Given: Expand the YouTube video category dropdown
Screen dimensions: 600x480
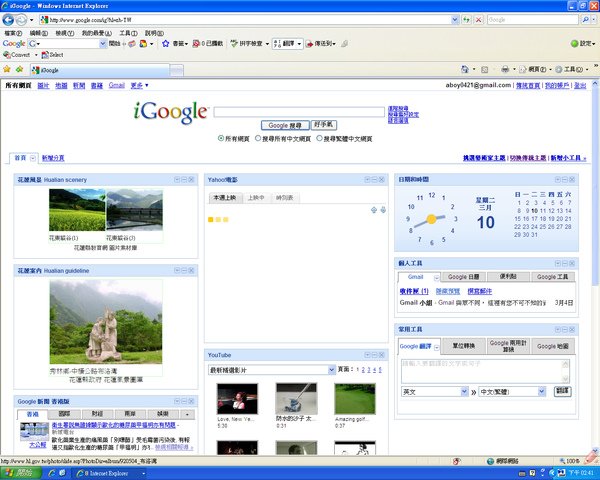Looking at the screenshot, I should 331,370.
